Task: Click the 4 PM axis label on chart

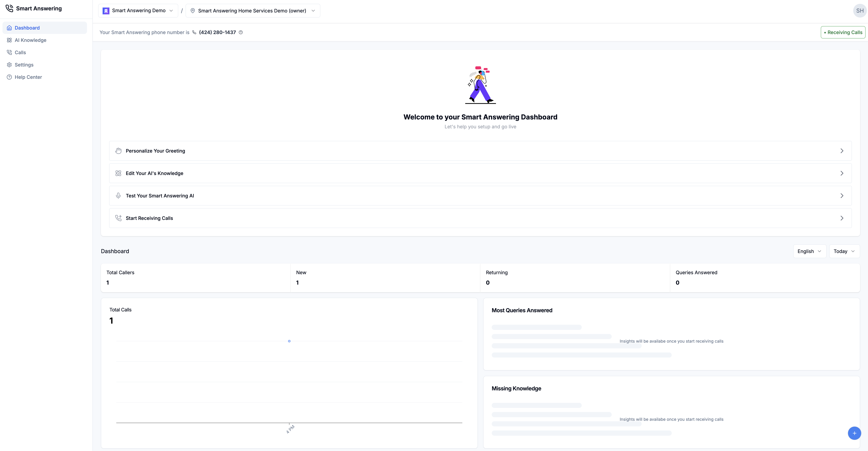Action: click(x=291, y=429)
